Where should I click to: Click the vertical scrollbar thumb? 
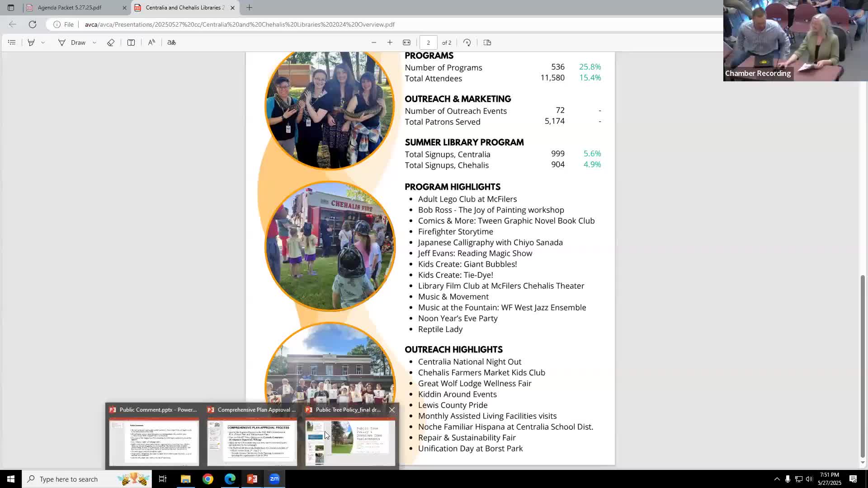pos(863,366)
